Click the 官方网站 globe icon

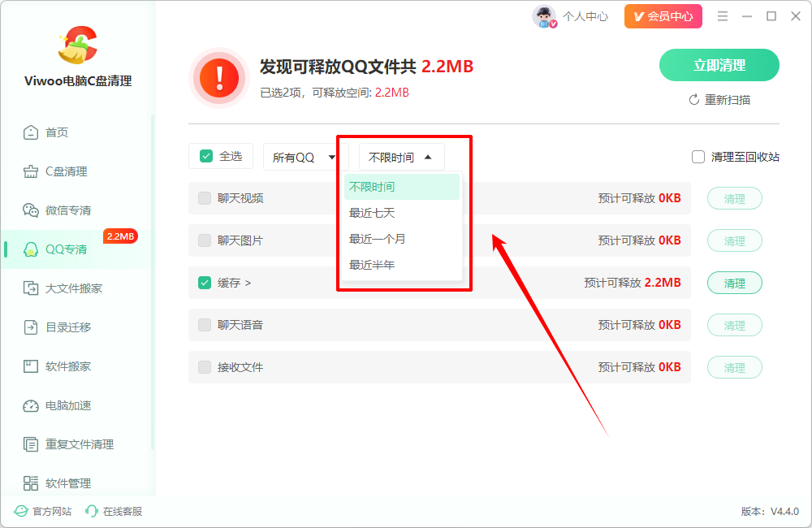[x=21, y=512]
